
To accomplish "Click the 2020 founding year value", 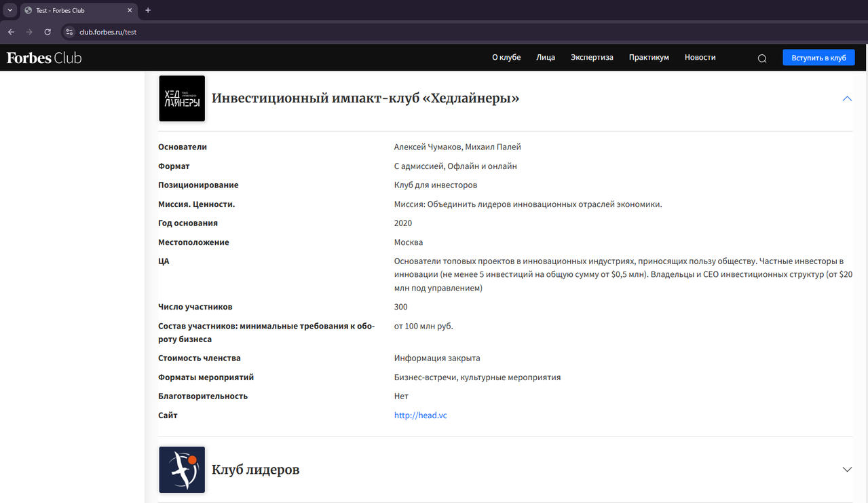I will point(403,223).
